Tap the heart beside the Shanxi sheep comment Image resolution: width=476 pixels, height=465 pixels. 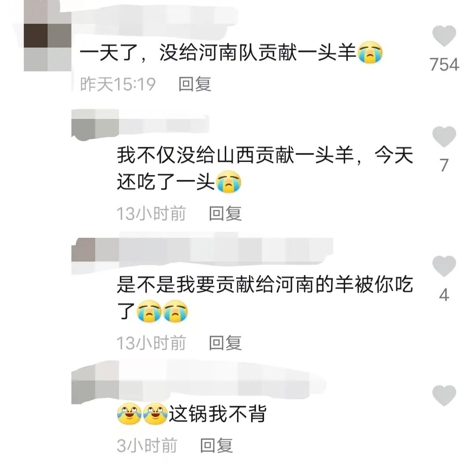pyautogui.click(x=444, y=137)
